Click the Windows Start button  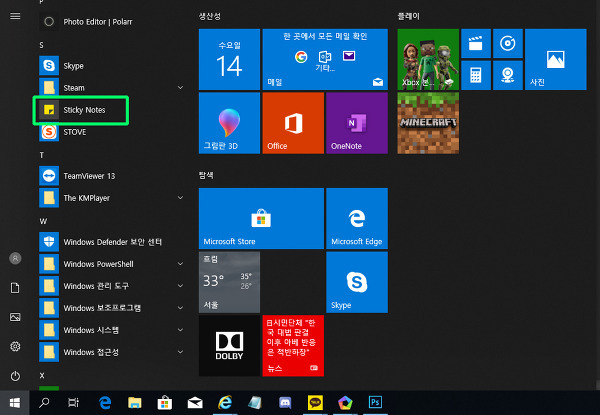coord(15,402)
